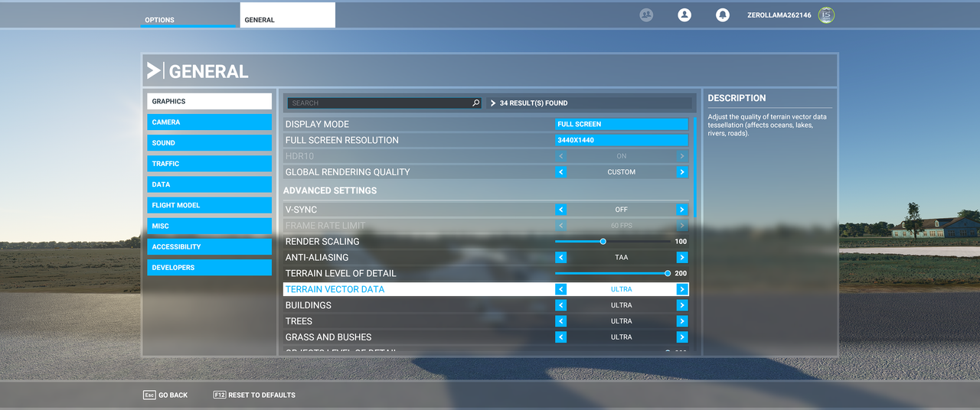Viewport: 980px width, 410px height.
Task: Focus the SEARCH input field
Action: 384,102
